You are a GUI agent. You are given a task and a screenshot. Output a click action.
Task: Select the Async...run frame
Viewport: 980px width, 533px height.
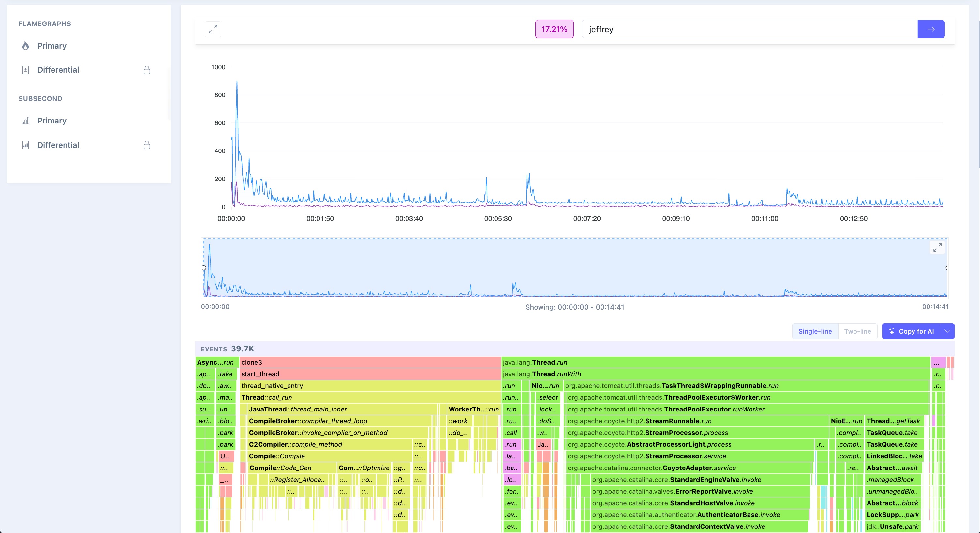[x=217, y=362]
